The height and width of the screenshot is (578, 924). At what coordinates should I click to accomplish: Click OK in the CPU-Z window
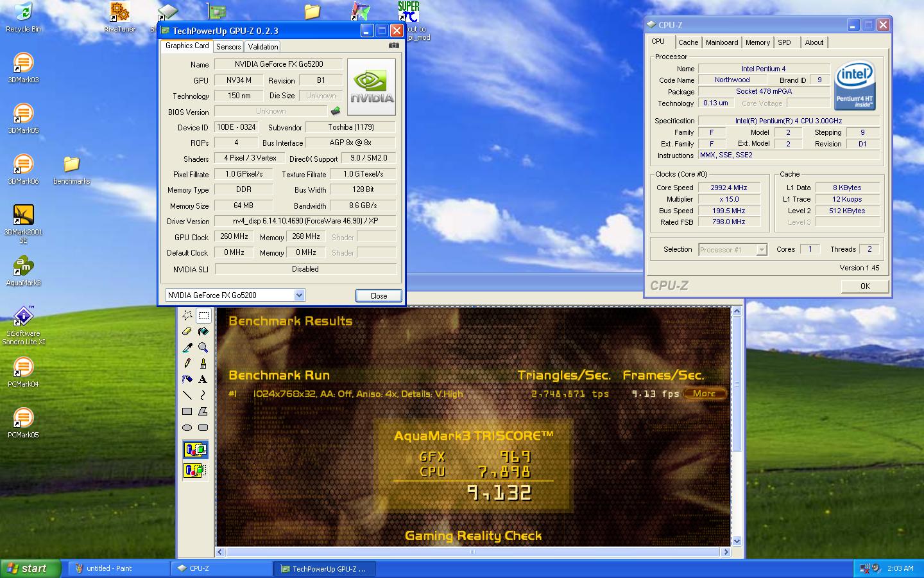865,286
